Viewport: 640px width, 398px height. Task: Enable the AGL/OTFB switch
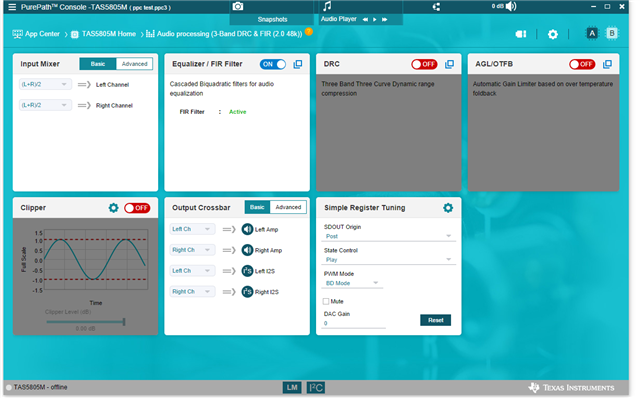tap(582, 64)
